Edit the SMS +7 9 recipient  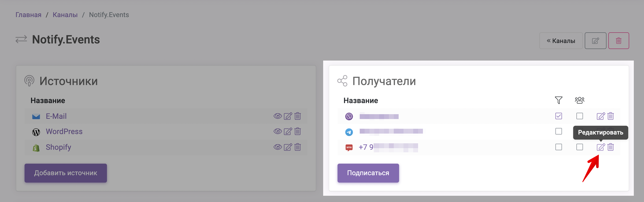601,147
